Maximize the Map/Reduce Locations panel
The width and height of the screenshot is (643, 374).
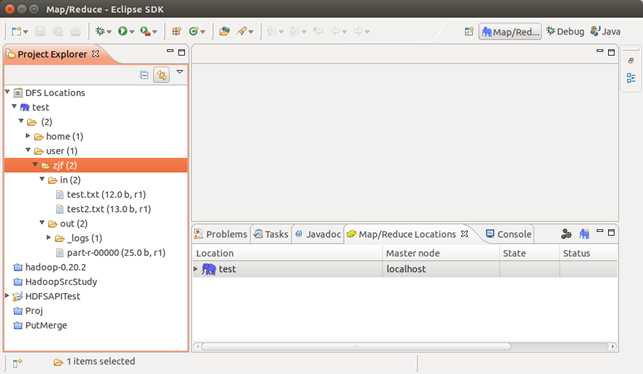click(611, 233)
